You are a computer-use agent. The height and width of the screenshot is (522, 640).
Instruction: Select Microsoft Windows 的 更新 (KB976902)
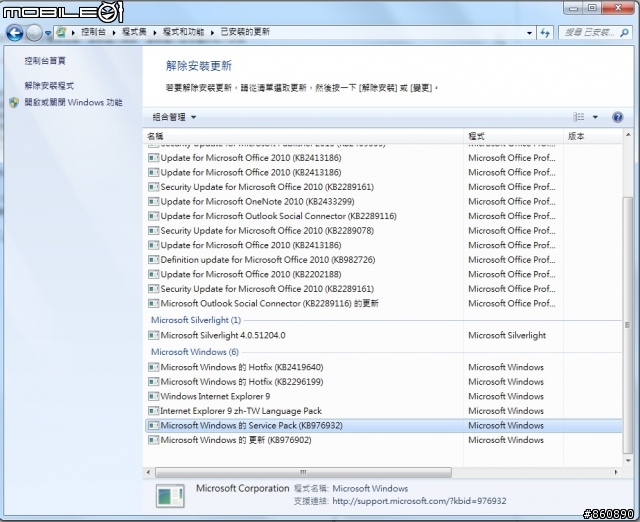pos(236,440)
